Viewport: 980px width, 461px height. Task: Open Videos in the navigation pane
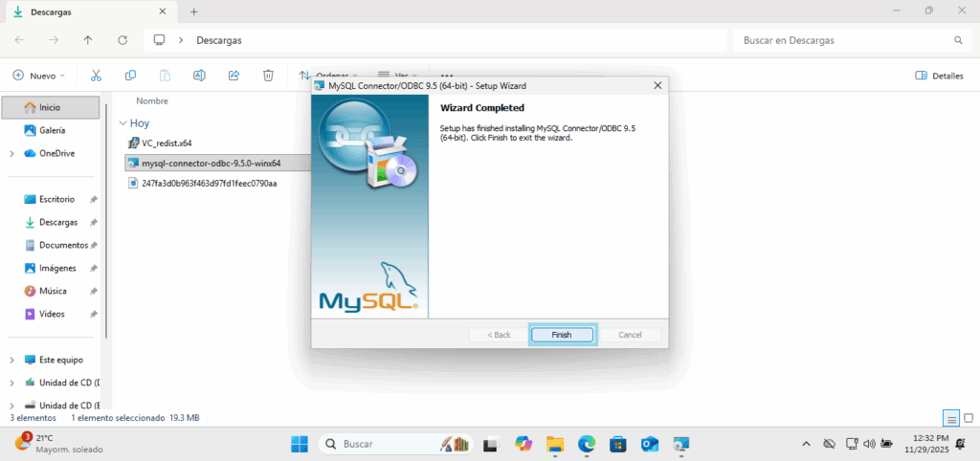tap(52, 314)
